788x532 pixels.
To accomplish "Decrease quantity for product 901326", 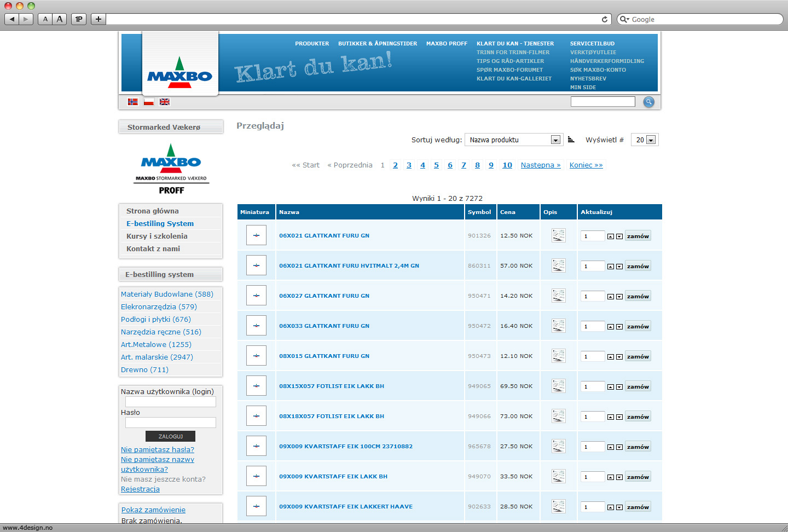I will [619, 236].
